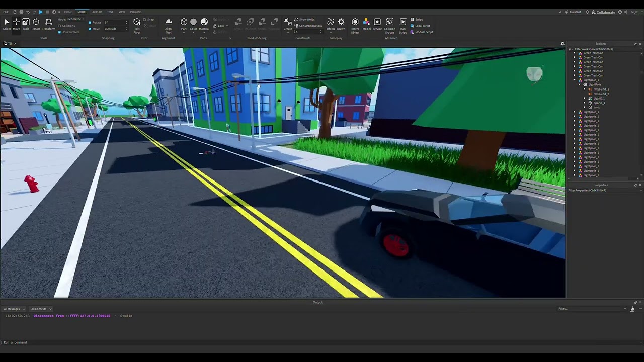Open the Assistant panel
Image resolution: width=644 pixels, height=362 pixels.
573,12
